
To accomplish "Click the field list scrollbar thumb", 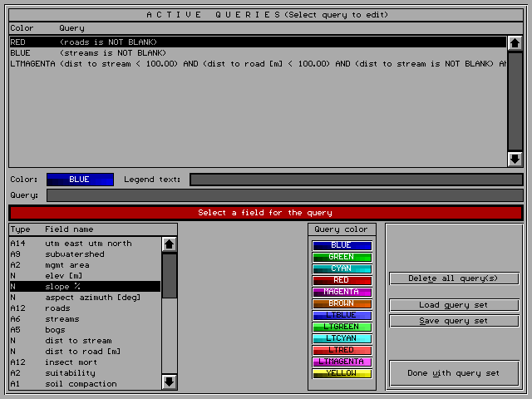I will [x=169, y=276].
